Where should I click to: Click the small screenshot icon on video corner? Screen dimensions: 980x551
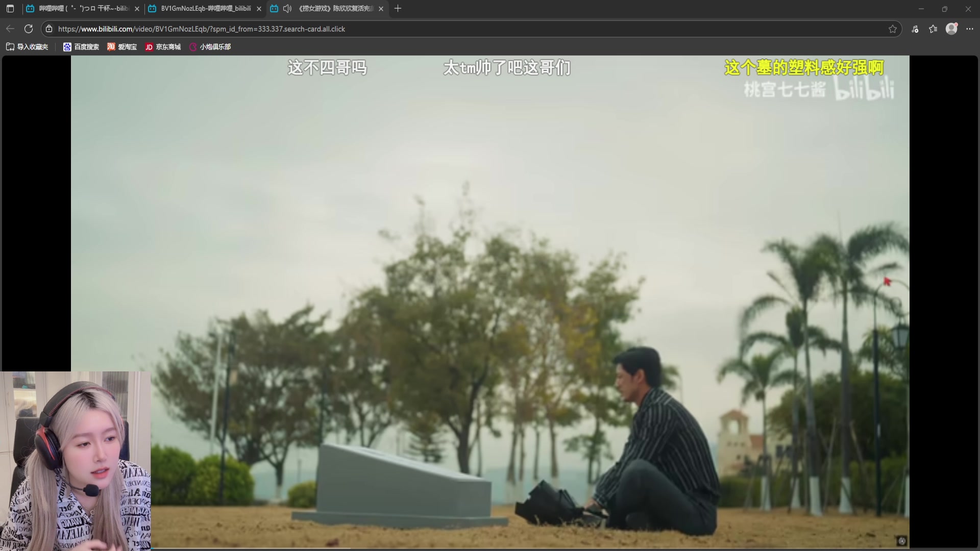tap(901, 541)
